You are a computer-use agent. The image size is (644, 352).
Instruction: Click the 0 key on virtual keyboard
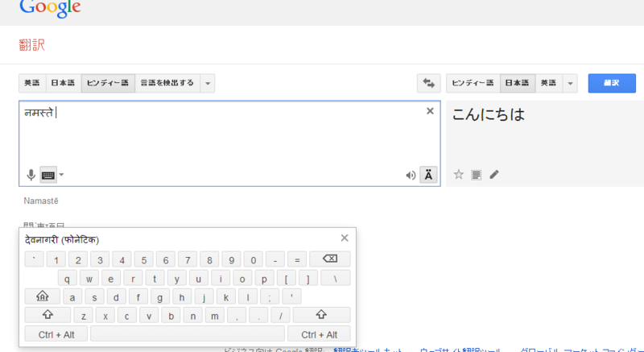(254, 259)
